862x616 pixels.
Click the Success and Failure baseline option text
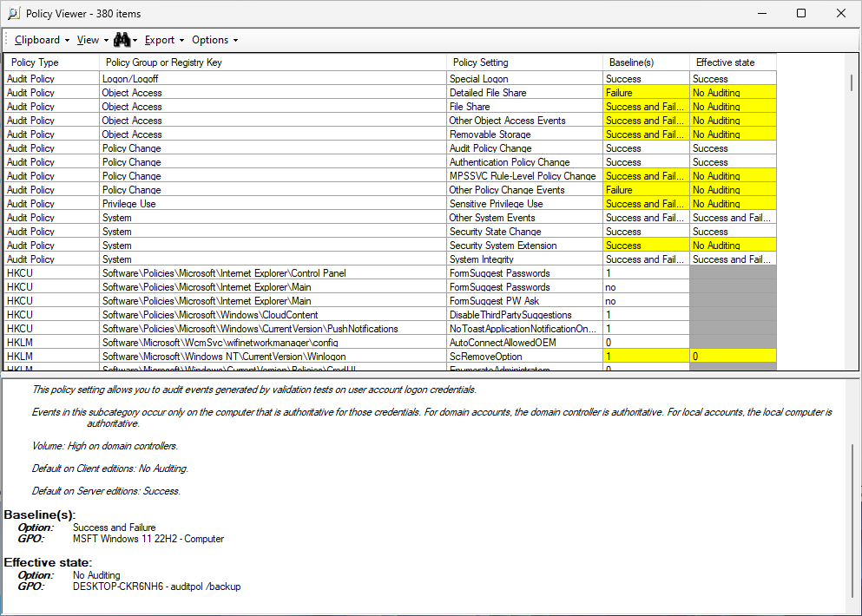coord(115,528)
